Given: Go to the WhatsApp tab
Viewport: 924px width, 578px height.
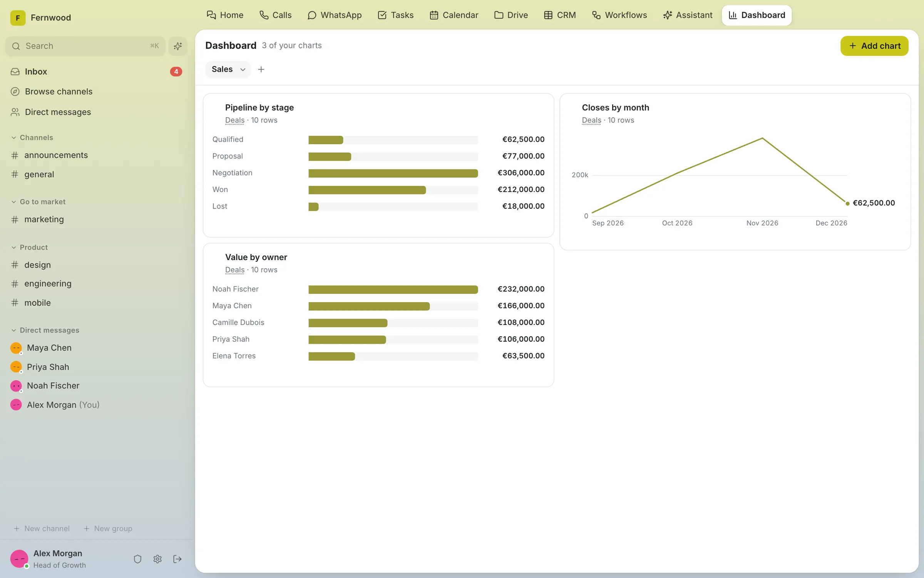Looking at the screenshot, I should coord(335,15).
